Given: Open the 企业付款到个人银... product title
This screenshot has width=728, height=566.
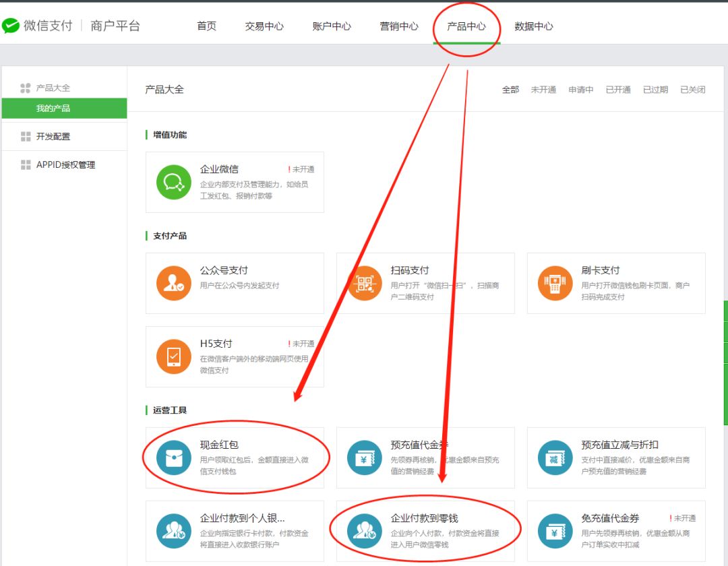Looking at the screenshot, I should [243, 517].
